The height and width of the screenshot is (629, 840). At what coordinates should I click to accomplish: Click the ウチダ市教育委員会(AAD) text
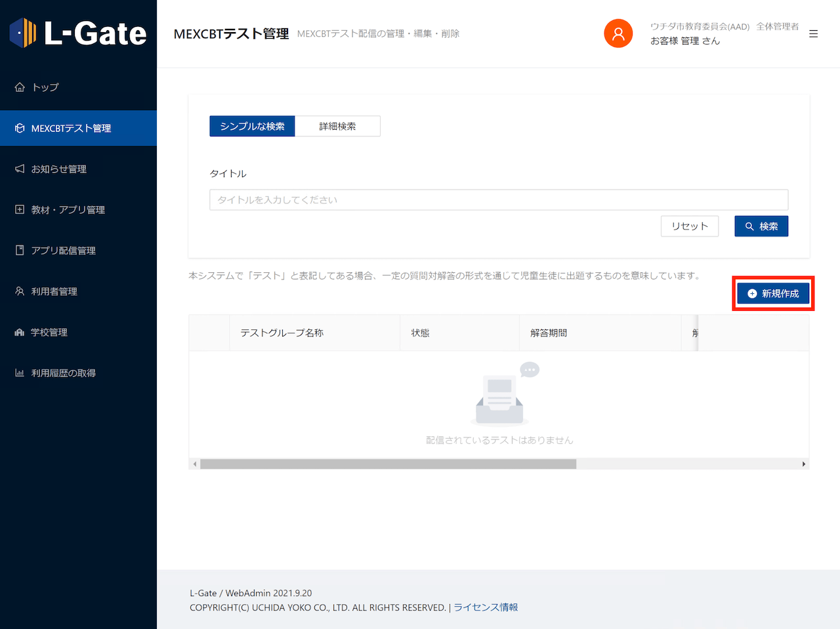pos(700,26)
